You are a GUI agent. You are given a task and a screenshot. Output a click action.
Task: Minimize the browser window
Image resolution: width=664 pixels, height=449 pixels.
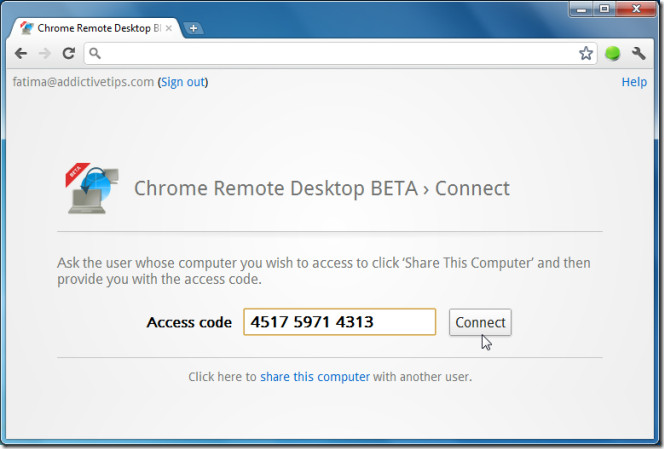[579, 9]
